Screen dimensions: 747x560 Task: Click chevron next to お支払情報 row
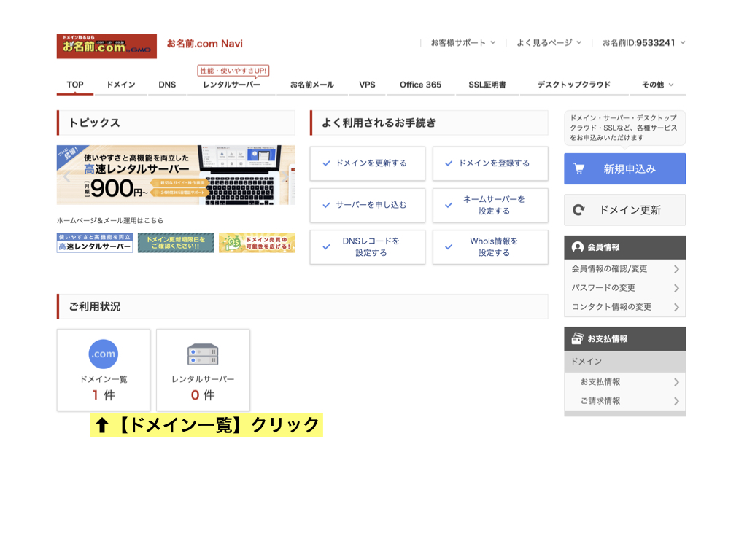(676, 382)
